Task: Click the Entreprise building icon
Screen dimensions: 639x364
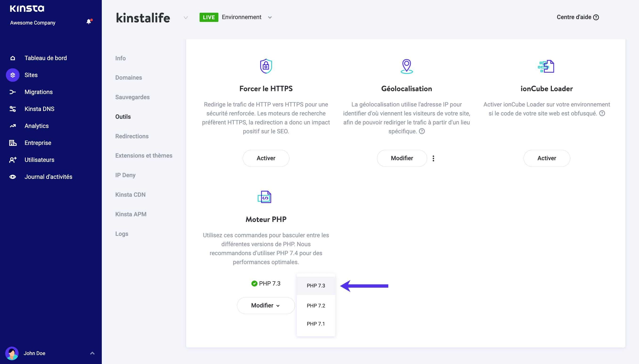Action: click(12, 143)
